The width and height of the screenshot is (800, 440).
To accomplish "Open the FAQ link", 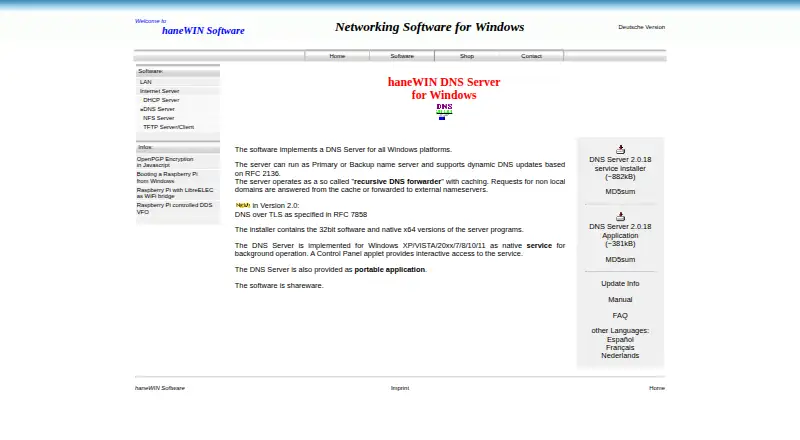I will click(620, 315).
